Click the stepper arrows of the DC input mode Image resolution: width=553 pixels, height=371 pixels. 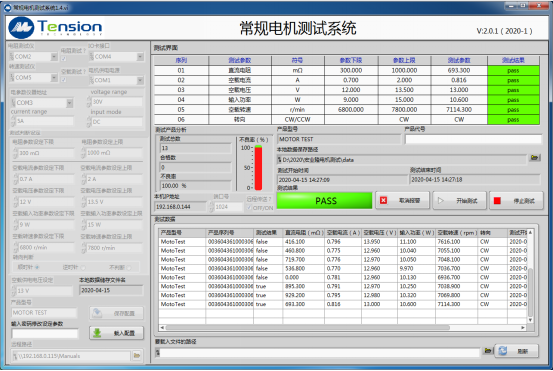pyautogui.click(x=89, y=122)
